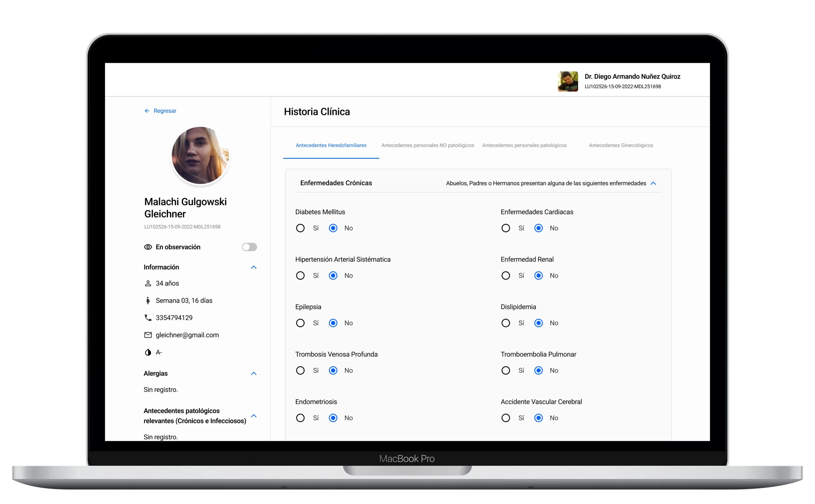Switch to Antecedentes personales patológicos tab
The height and width of the screenshot is (504, 815).
point(524,145)
